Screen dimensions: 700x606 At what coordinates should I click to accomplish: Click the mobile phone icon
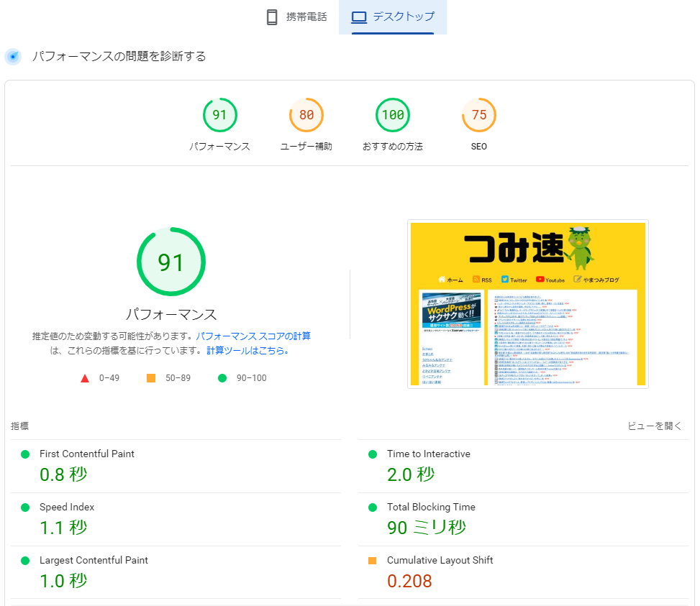(271, 17)
